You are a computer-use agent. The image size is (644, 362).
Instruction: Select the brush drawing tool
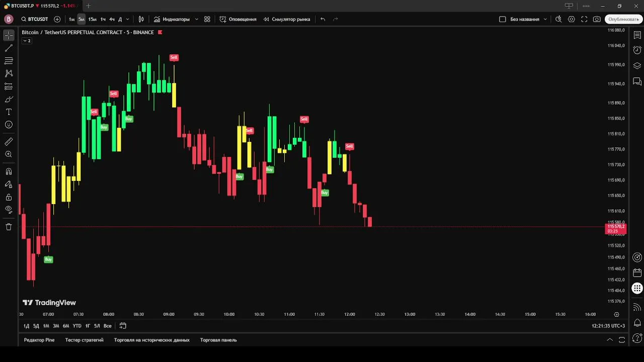pyautogui.click(x=9, y=99)
